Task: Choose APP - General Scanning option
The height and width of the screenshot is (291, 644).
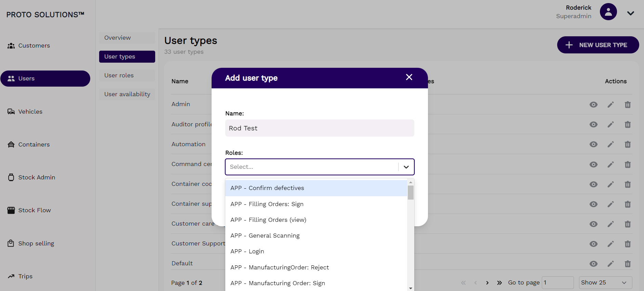Action: point(316,236)
